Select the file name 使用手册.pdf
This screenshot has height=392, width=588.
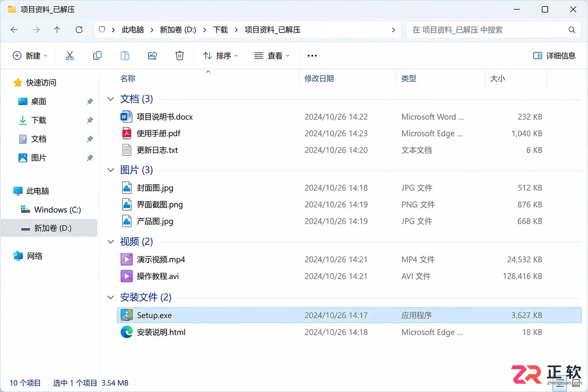tap(158, 134)
